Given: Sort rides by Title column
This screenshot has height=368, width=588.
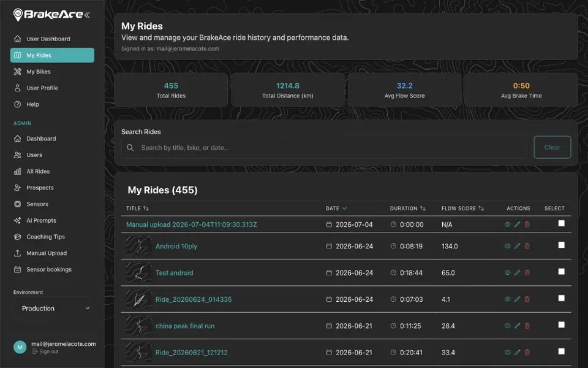Looking at the screenshot, I should [x=137, y=209].
